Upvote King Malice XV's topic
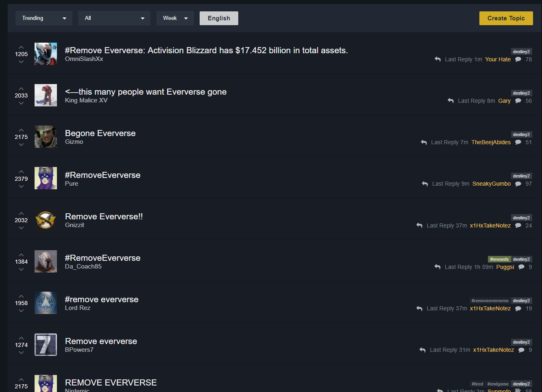 (x=21, y=89)
